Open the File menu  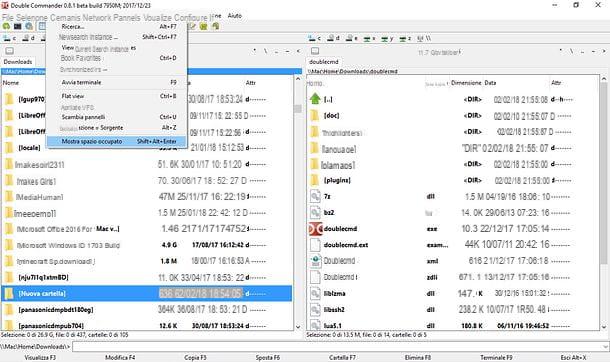(x=8, y=17)
